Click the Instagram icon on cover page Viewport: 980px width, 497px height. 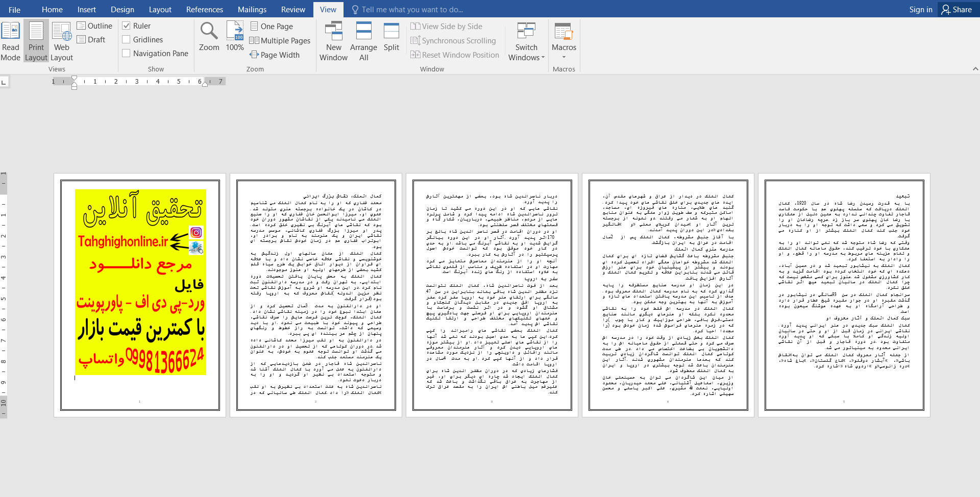[x=196, y=233]
